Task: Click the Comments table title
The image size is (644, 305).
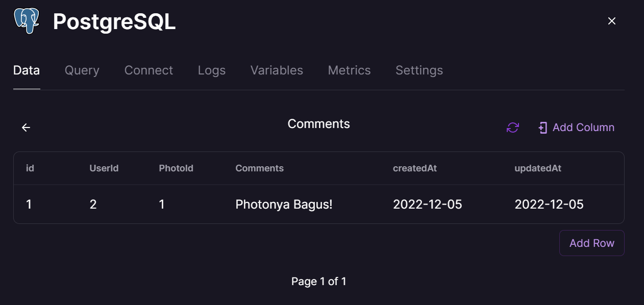Action: coord(318,123)
